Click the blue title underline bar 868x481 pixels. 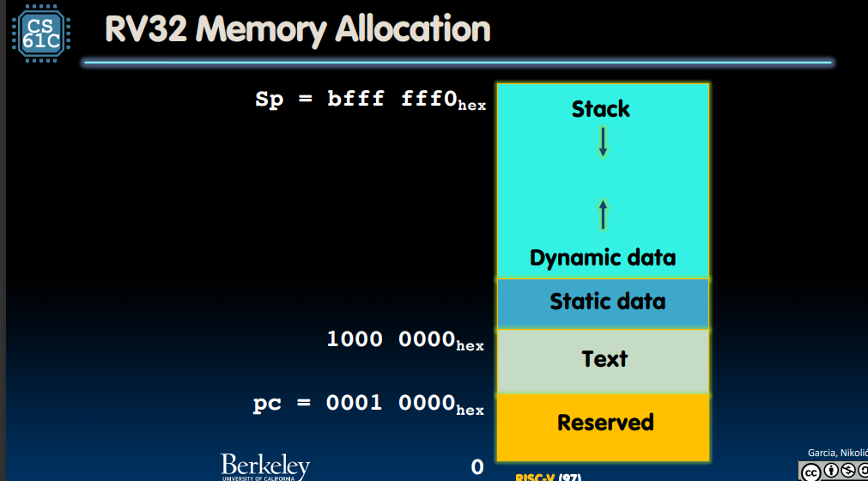(x=458, y=63)
